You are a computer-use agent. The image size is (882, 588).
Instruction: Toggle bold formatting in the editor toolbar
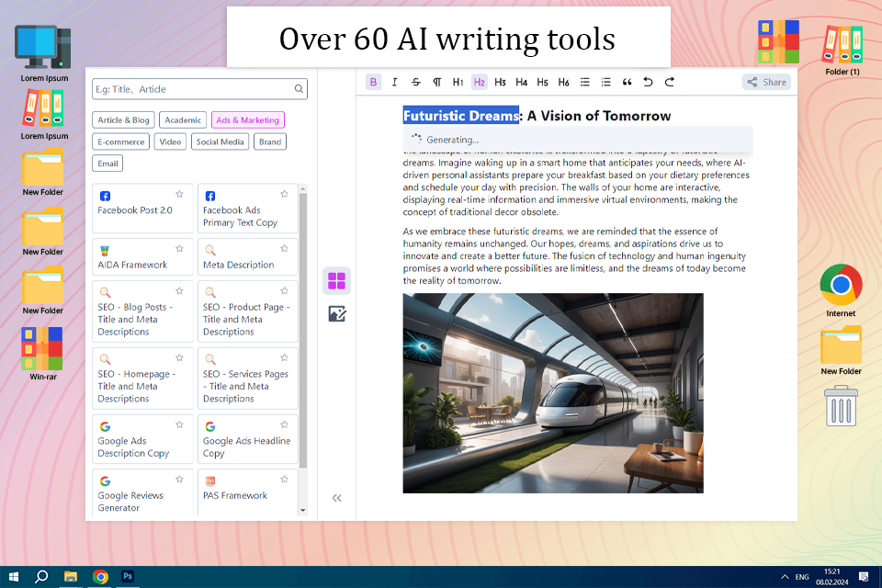pyautogui.click(x=373, y=82)
